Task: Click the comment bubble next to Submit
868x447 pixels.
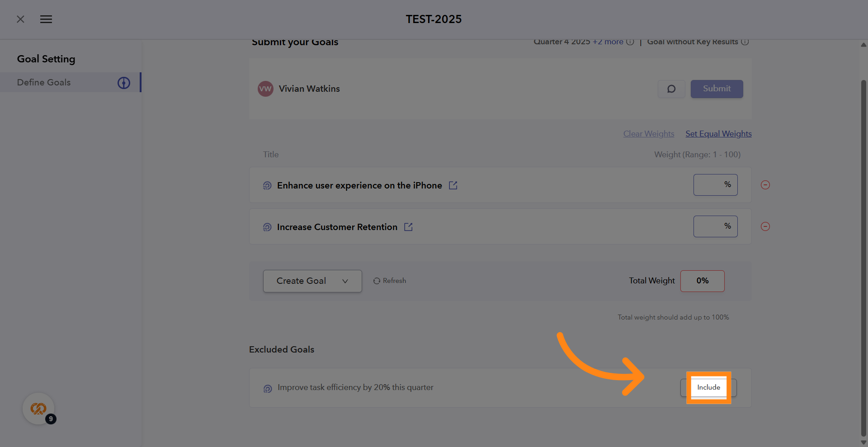Action: [671, 89]
